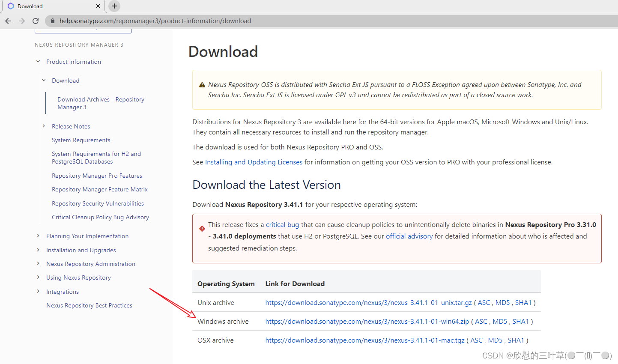This screenshot has width=618, height=364.
Task: Open Product Information page
Action: (x=74, y=62)
